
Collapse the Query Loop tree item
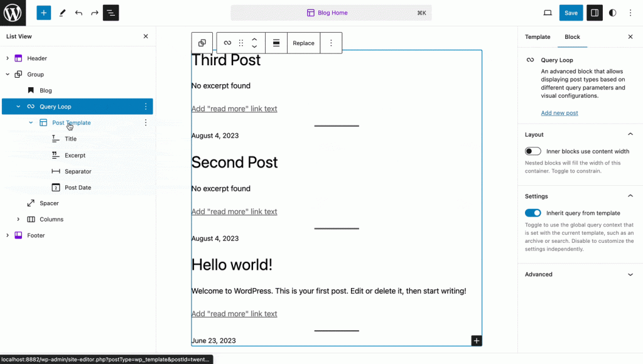[x=17, y=106]
